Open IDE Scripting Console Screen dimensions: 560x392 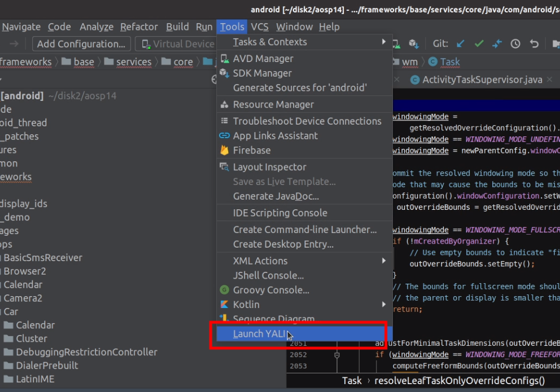click(304, 213)
